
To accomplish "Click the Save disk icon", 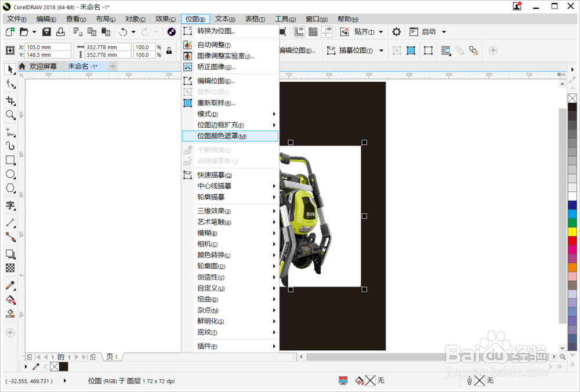I will point(46,32).
